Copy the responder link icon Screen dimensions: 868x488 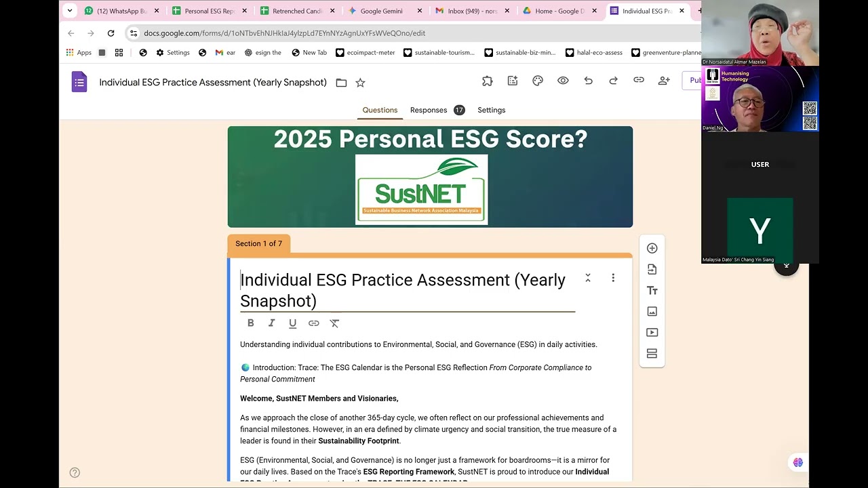click(639, 81)
